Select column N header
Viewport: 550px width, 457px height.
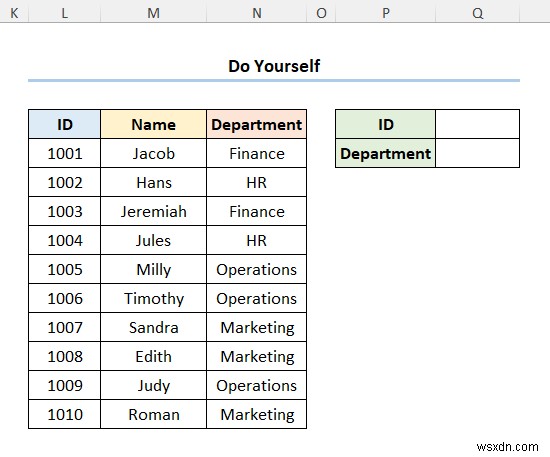click(256, 13)
